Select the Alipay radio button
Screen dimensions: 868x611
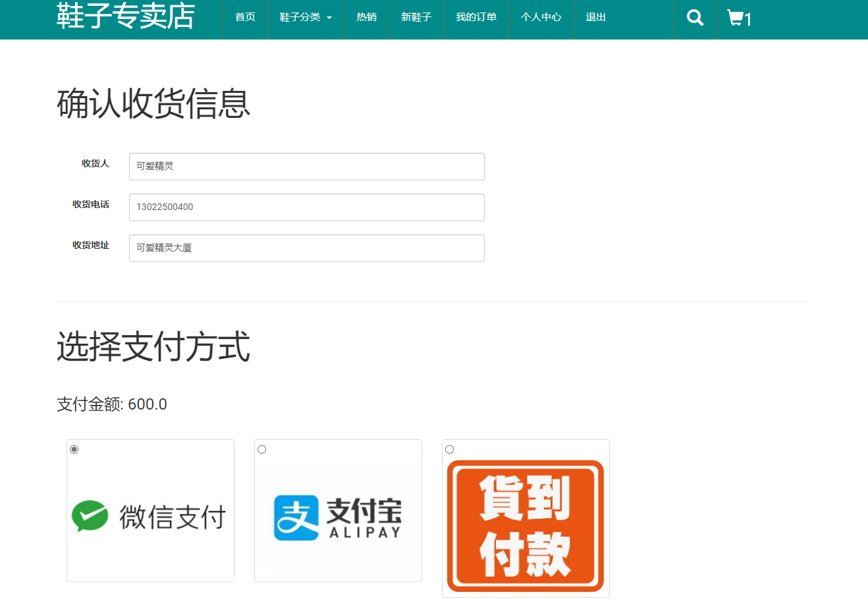262,449
